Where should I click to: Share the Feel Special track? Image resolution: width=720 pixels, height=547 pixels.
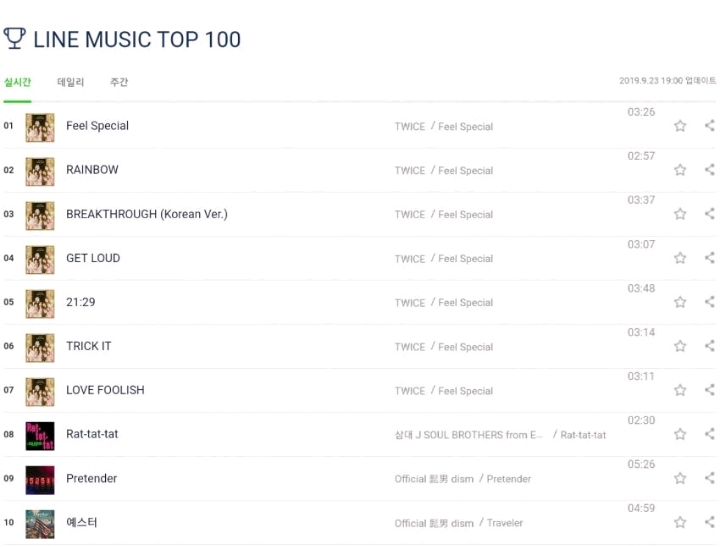[x=710, y=125]
